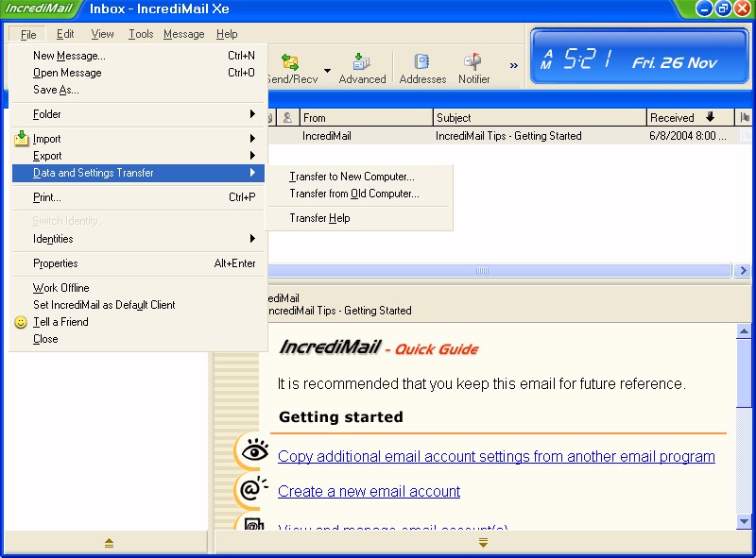The height and width of the screenshot is (558, 756).
Task: Click the Notifier mailbox icon
Action: pos(473,63)
